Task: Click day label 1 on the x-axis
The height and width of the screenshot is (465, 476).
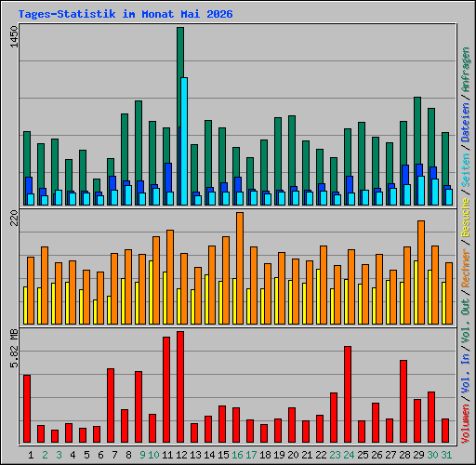Action: tap(31, 455)
